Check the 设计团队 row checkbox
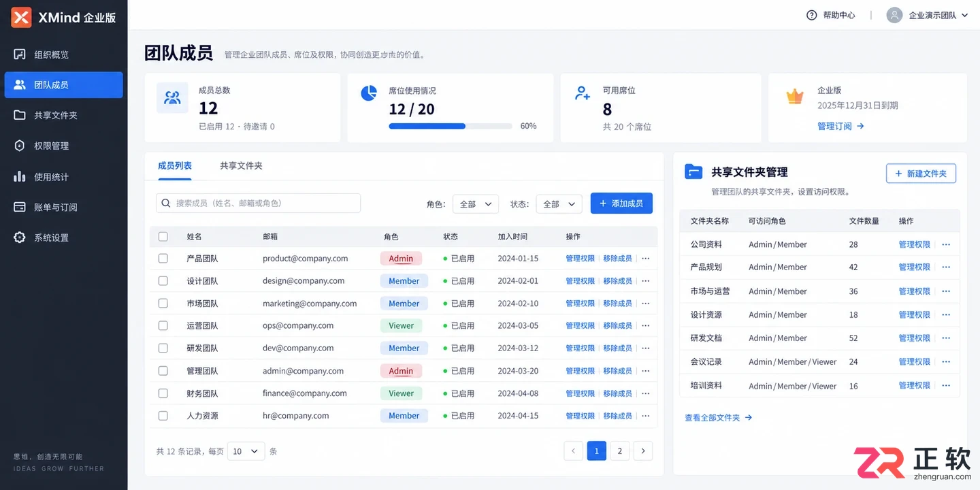 point(163,281)
